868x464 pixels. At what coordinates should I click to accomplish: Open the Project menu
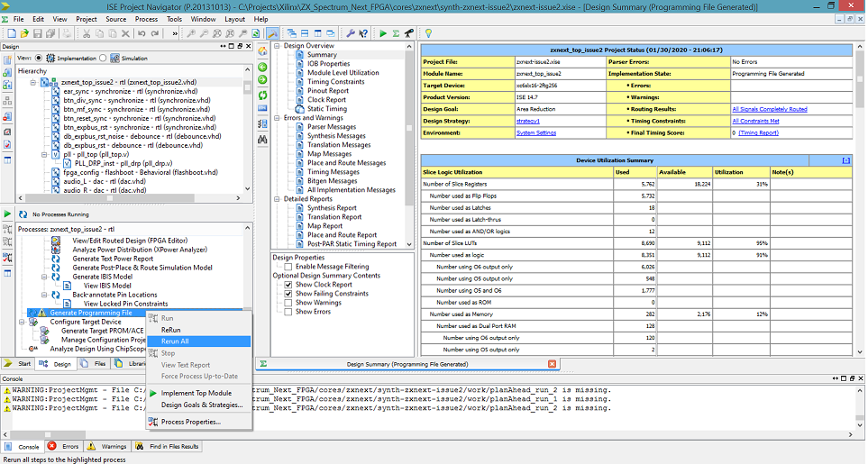[87, 19]
